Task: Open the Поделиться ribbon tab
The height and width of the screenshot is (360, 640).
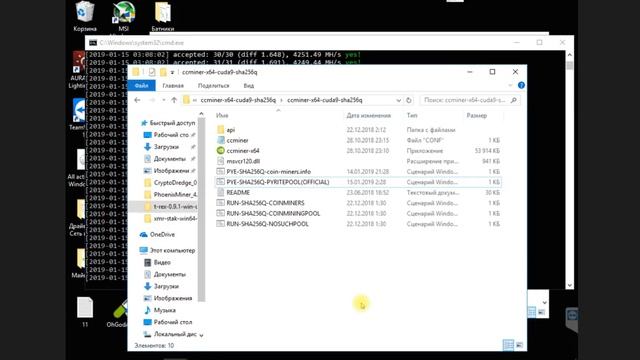Action: click(213, 86)
